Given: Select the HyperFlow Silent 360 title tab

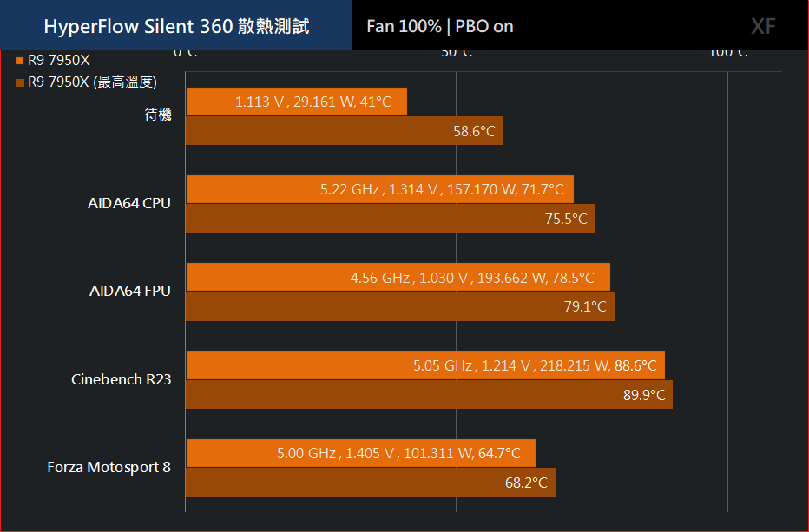Looking at the screenshot, I should click(x=176, y=25).
